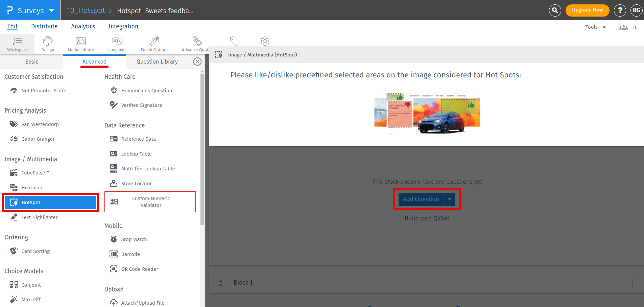
Task: Switch to the Workspace view
Action: (17, 44)
